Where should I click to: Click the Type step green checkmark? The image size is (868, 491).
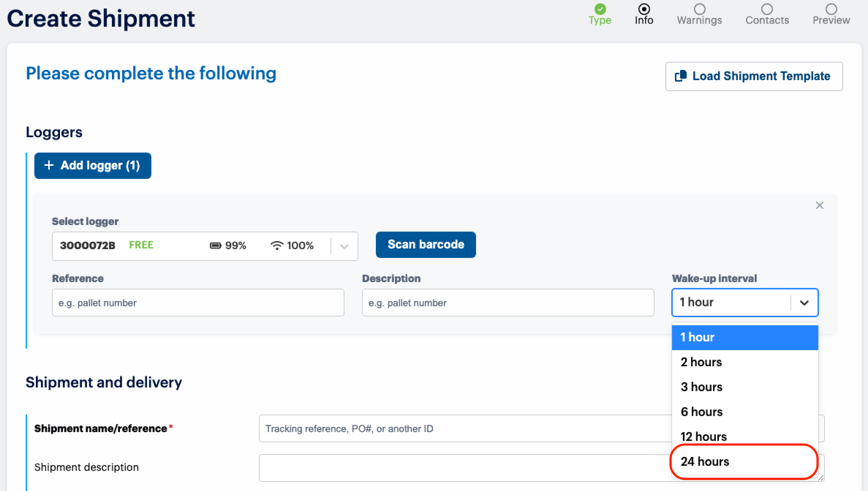coord(600,9)
